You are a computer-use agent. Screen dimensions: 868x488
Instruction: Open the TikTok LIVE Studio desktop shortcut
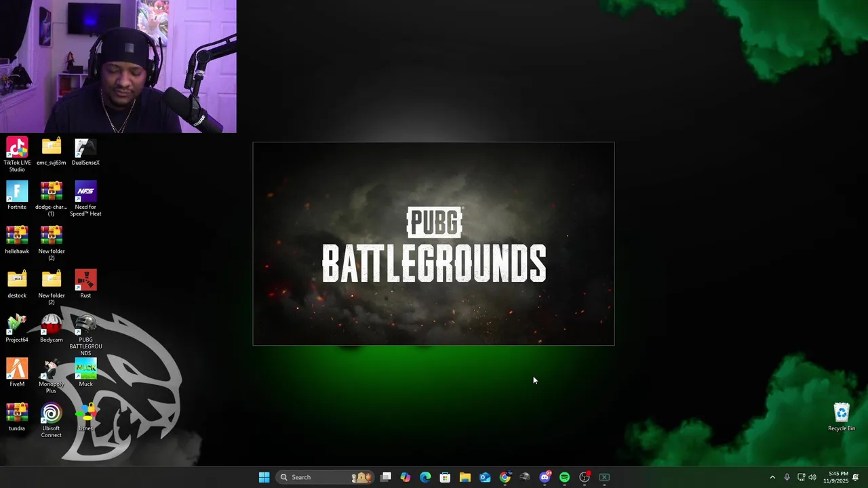[17, 155]
